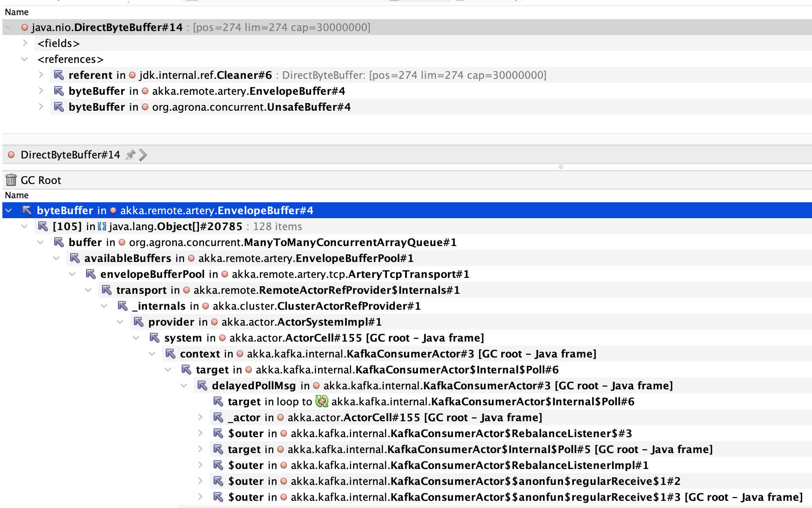Select the '128 items' Object[]#20785 row
812x508 pixels.
point(177,227)
